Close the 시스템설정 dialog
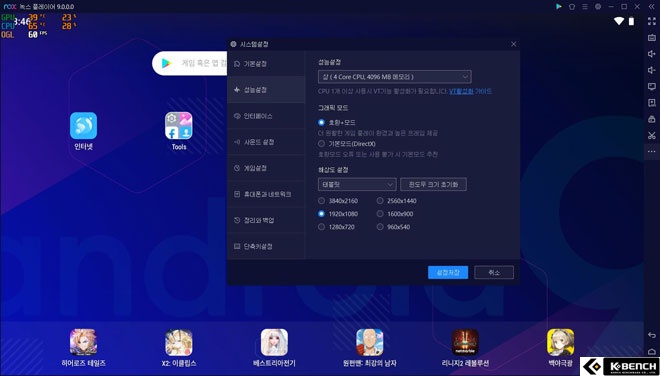660x376 pixels. (514, 44)
